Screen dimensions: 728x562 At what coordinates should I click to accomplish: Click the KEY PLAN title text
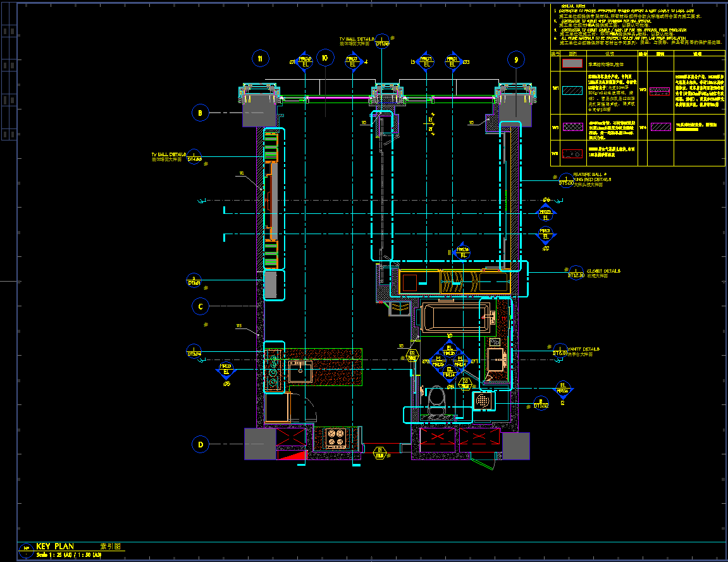[x=55, y=546]
